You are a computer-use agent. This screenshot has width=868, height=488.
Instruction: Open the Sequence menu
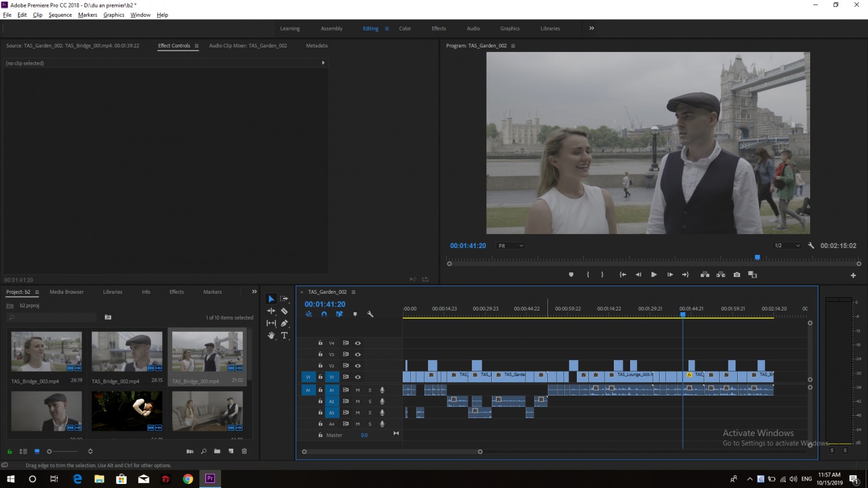point(60,15)
